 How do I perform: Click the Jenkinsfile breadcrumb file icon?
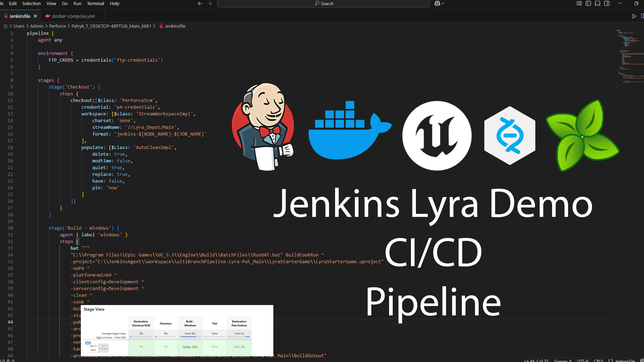[161, 26]
